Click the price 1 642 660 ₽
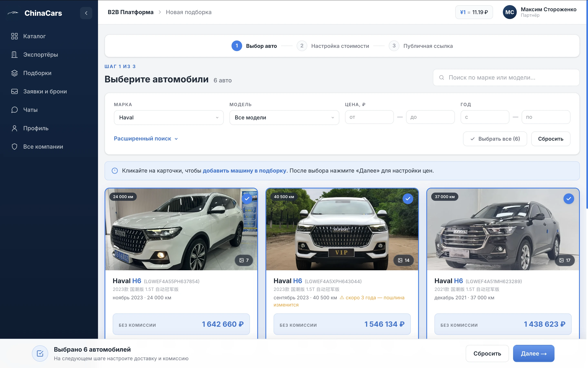This screenshot has width=588, height=368. [x=223, y=324]
